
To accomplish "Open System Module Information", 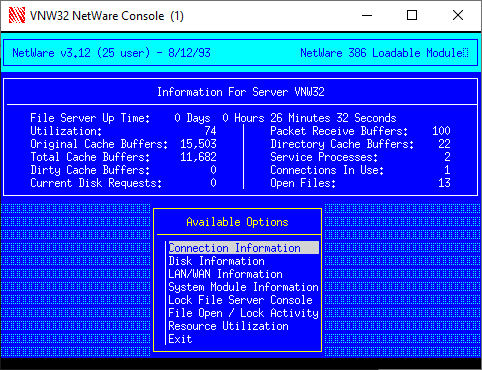I will (243, 287).
